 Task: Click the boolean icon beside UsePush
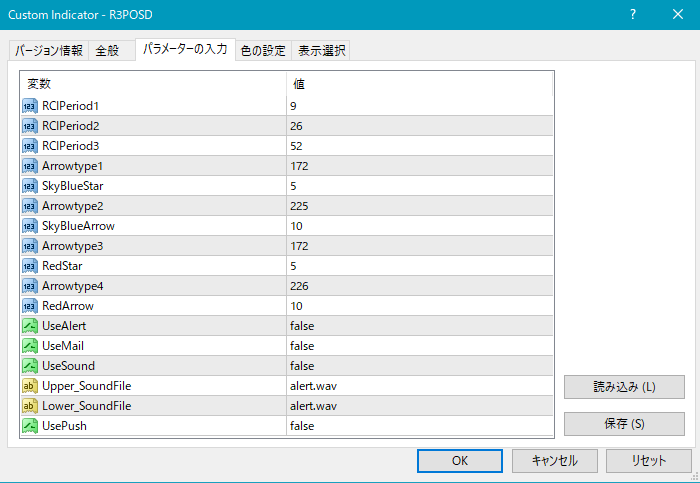29,426
